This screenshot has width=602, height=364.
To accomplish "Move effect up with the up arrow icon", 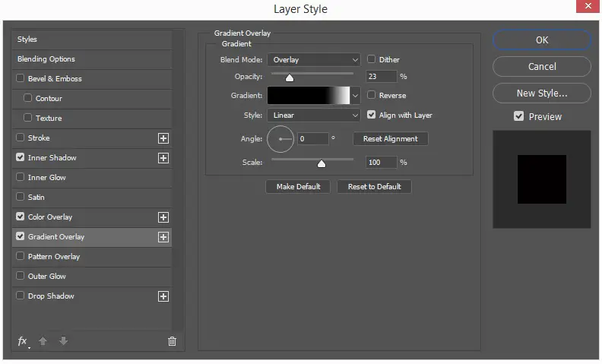I will [x=43, y=340].
